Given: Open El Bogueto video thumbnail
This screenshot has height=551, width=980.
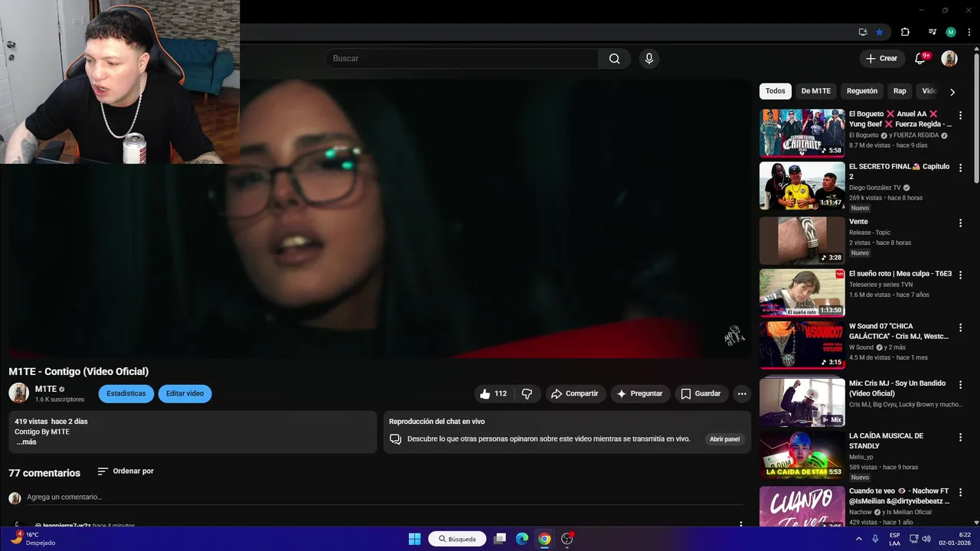Looking at the screenshot, I should tap(802, 132).
